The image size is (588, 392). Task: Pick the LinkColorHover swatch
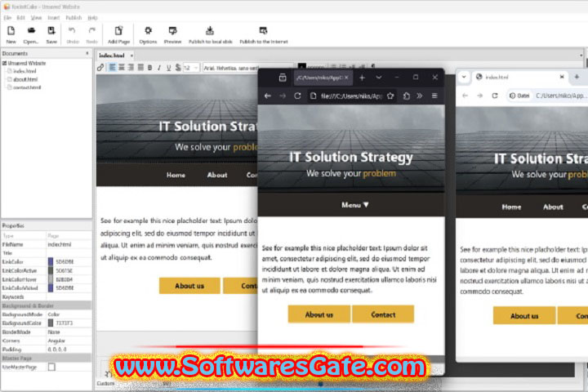pos(51,279)
